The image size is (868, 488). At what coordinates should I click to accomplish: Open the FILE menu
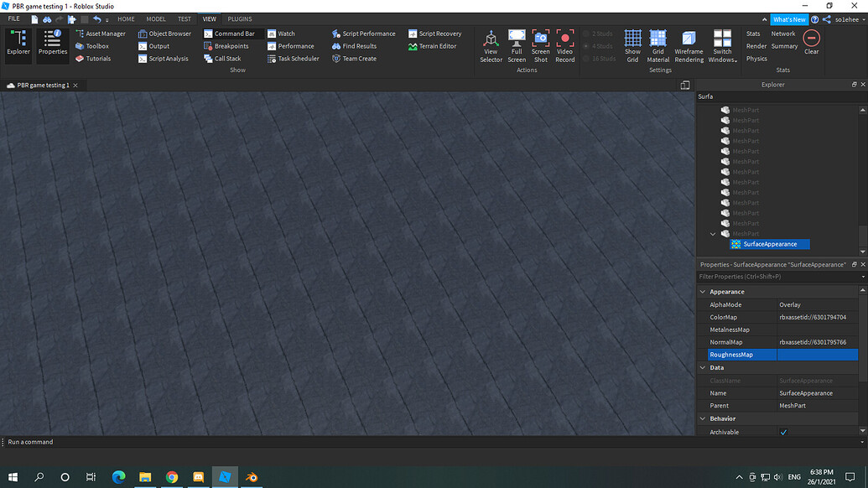click(13, 18)
